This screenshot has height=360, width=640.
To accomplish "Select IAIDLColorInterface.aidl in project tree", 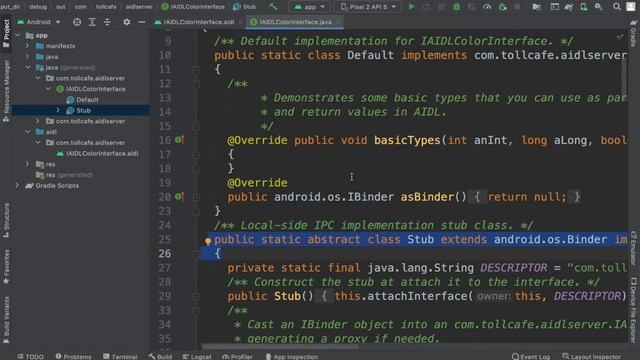I will click(x=102, y=153).
